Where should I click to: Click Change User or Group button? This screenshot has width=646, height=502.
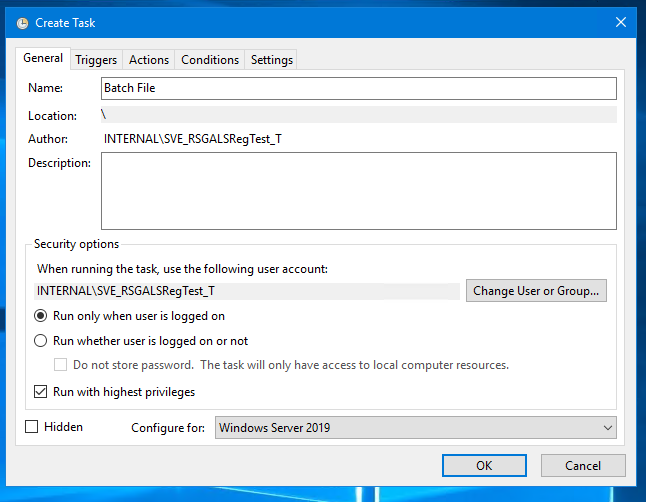pos(536,291)
